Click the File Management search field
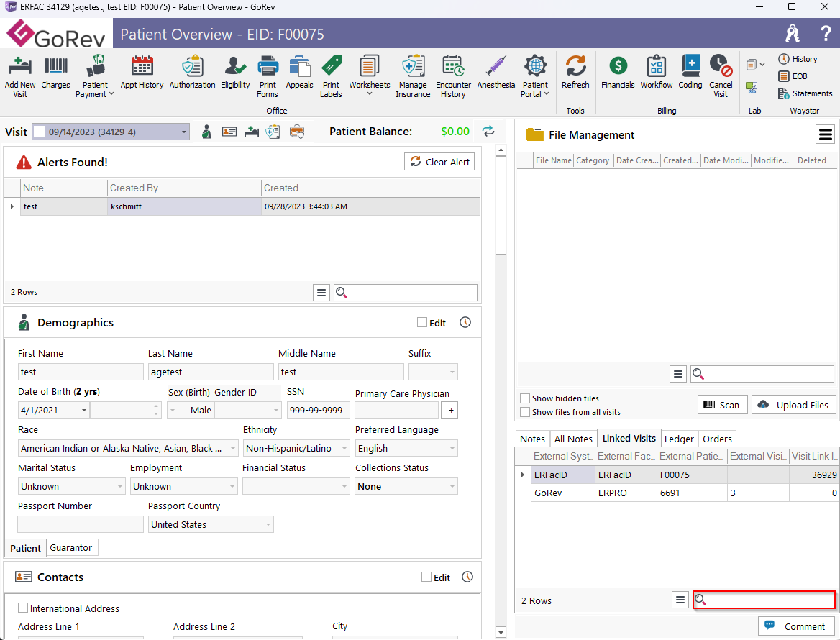The image size is (840, 640). [762, 374]
